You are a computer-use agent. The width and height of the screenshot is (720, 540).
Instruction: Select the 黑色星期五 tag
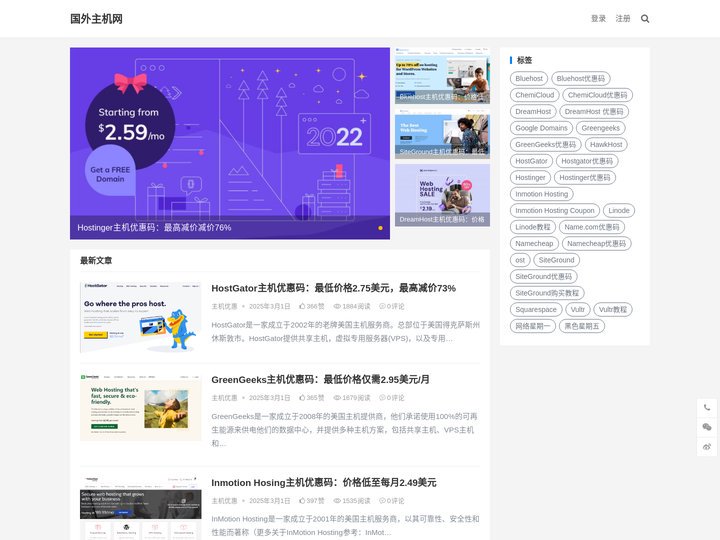coord(582,326)
